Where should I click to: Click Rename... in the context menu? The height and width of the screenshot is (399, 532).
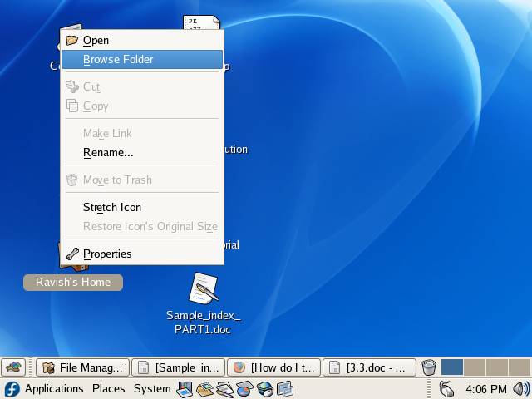108,152
